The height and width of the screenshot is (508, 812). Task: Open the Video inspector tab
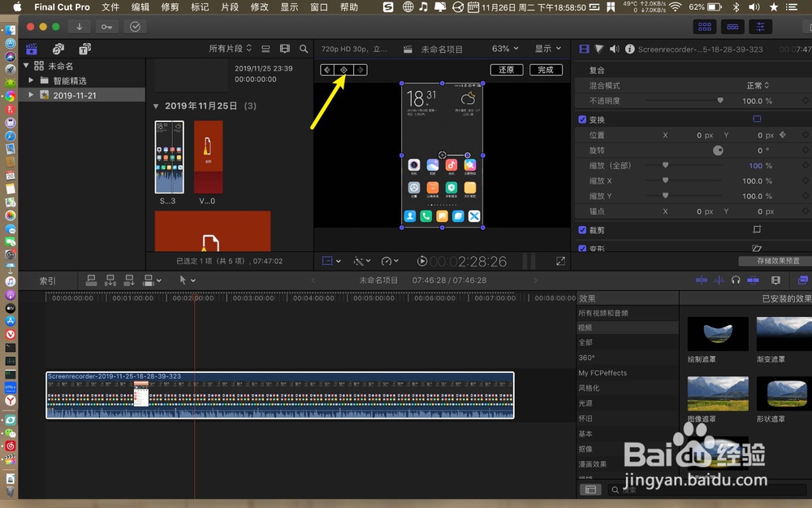[584, 49]
